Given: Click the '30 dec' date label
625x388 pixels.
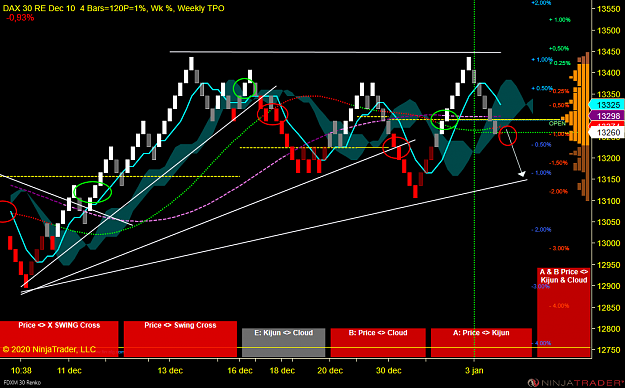Looking at the screenshot, I should pyautogui.click(x=389, y=370).
